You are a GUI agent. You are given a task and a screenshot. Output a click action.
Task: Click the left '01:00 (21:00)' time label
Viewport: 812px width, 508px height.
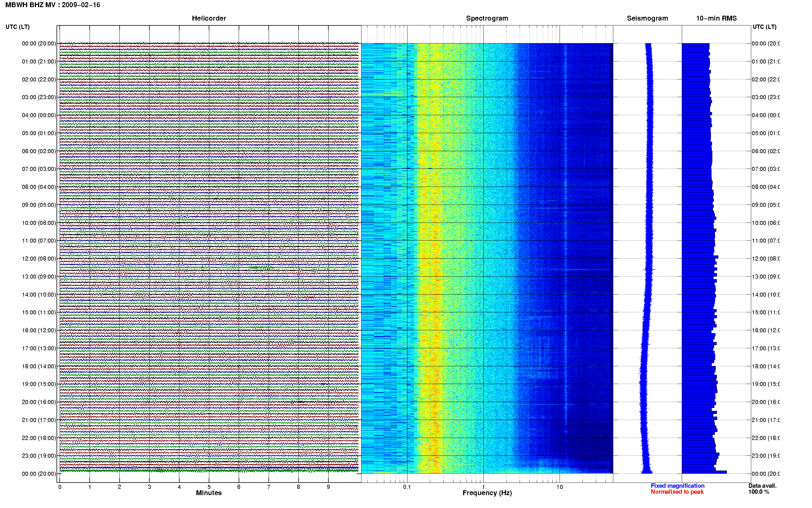pos(39,61)
